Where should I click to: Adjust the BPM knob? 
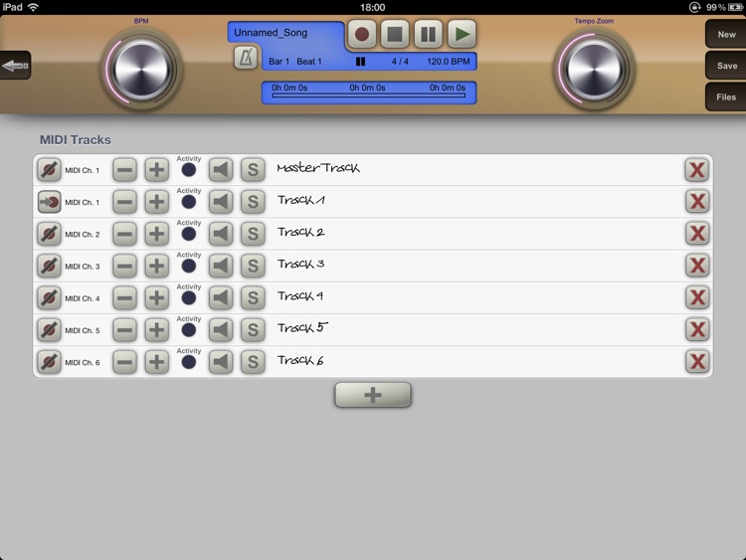tap(141, 70)
